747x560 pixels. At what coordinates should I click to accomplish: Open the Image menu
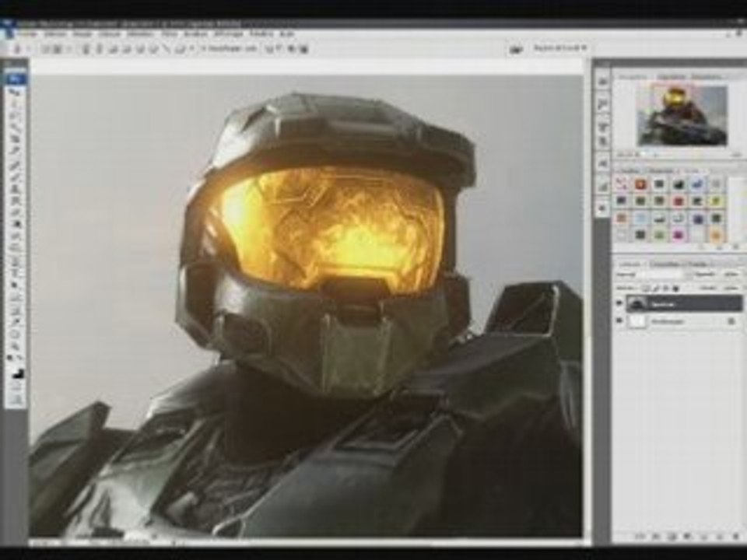pos(82,34)
